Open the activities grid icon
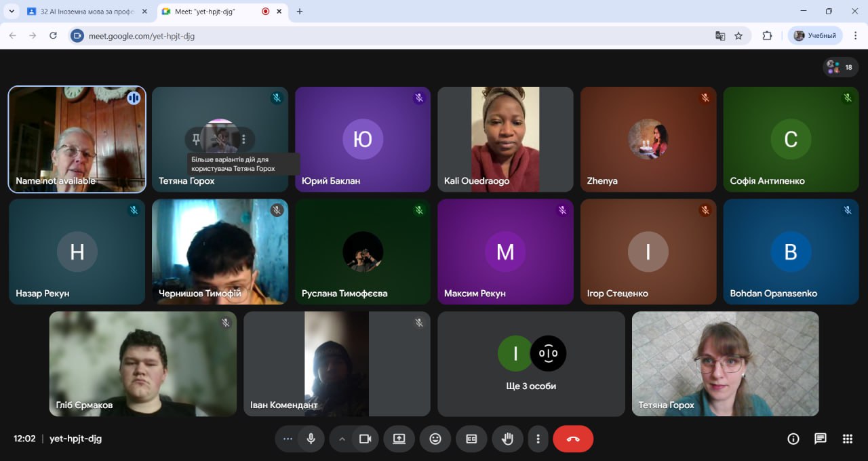Viewport: 868px width, 461px height. [847, 439]
